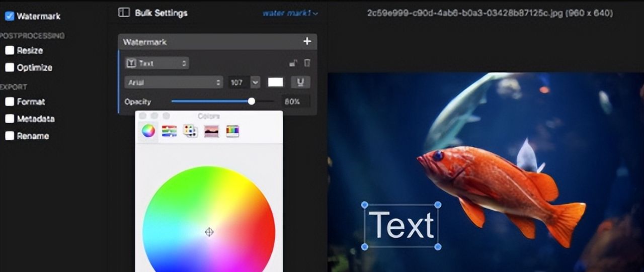Toggle the Bulk Settings sidebar icon
The image size is (644, 272).
coord(124,13)
